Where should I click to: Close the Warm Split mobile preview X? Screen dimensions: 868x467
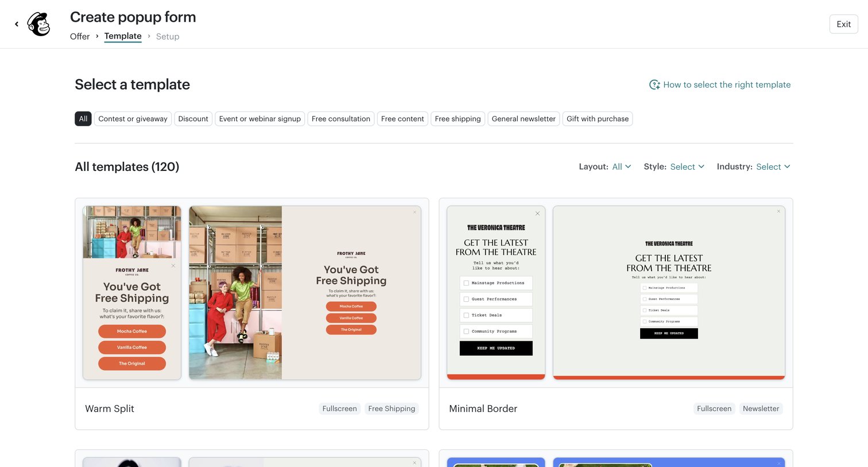point(173,266)
